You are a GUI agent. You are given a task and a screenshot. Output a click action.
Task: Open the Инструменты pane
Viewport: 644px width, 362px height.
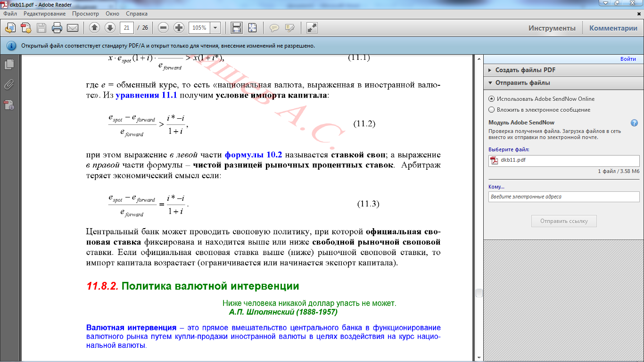(552, 28)
